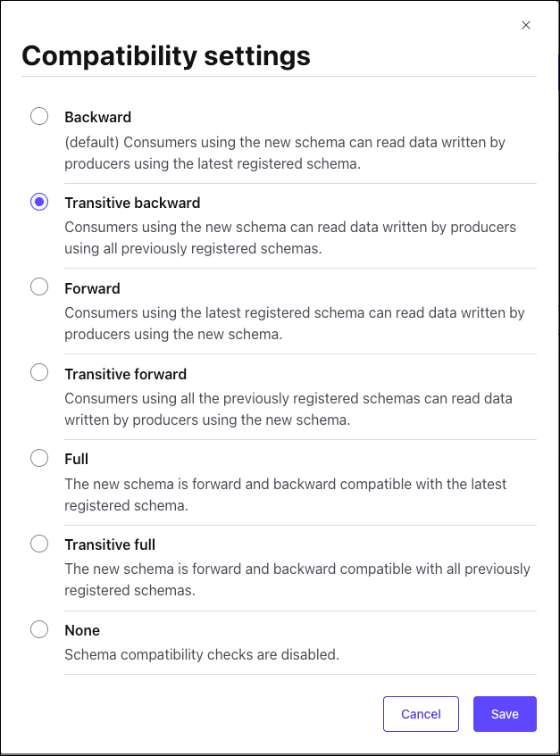Click the bold "Forward" option label
560x756 pixels.
(92, 288)
